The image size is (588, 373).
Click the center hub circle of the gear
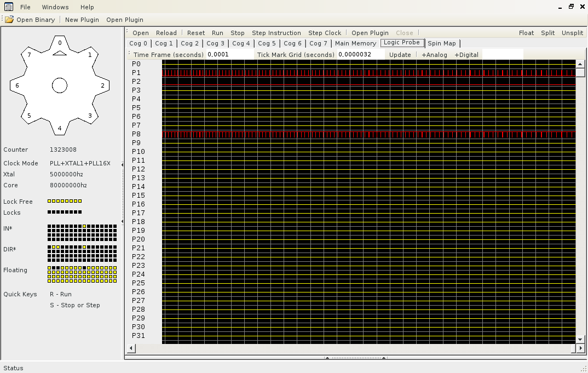60,85
